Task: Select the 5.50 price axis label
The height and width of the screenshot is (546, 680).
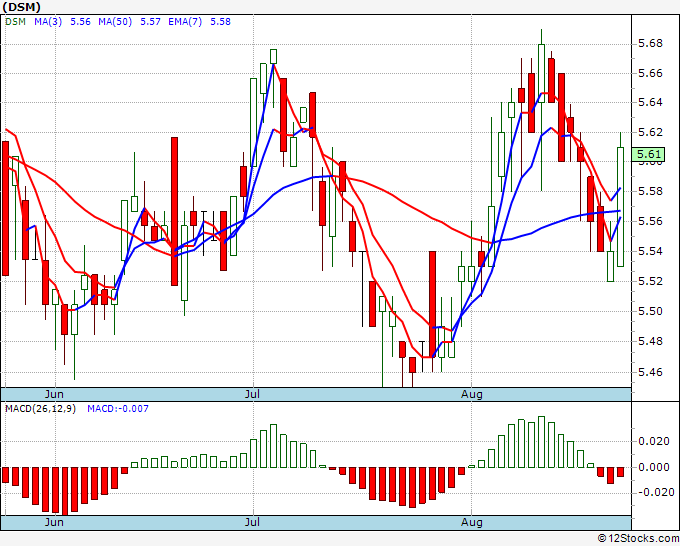Action: [651, 311]
